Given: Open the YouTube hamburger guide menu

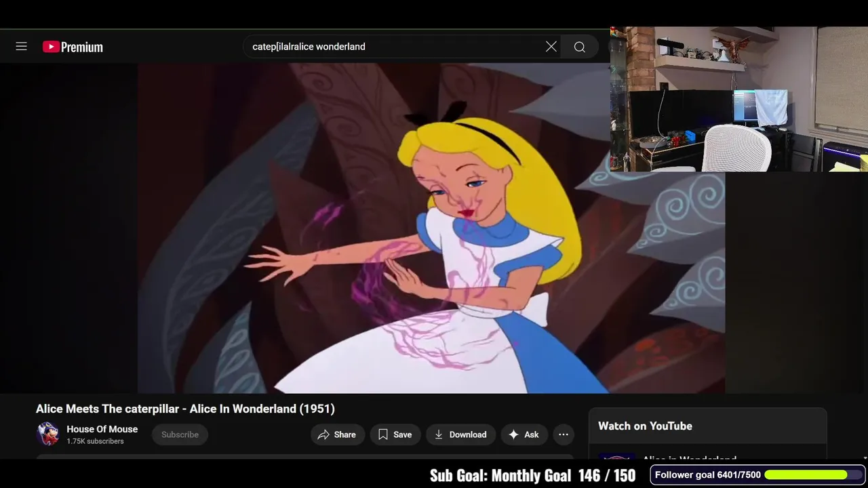Looking at the screenshot, I should pos(22,47).
